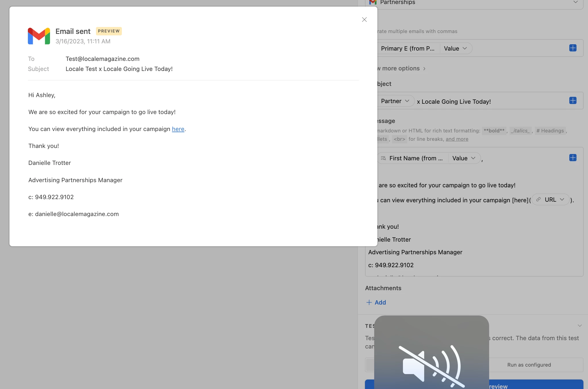Click plus icon in Subject field
The height and width of the screenshot is (389, 588).
572,101
